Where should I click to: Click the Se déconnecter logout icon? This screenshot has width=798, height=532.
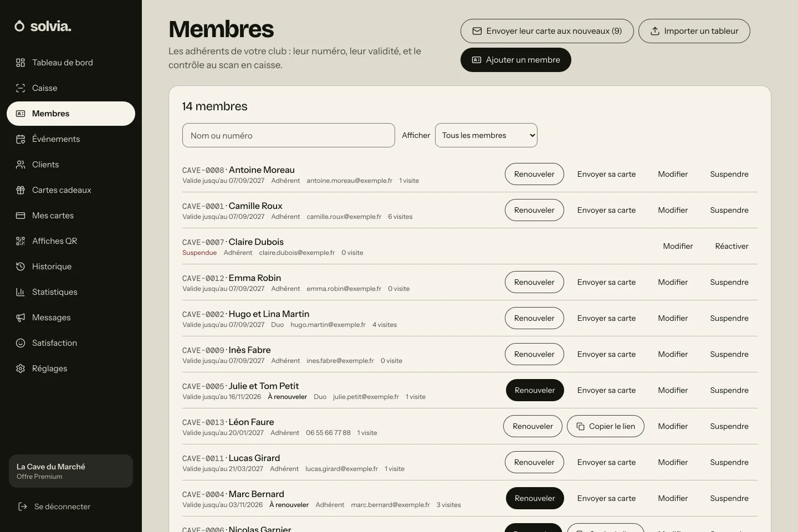coord(23,507)
